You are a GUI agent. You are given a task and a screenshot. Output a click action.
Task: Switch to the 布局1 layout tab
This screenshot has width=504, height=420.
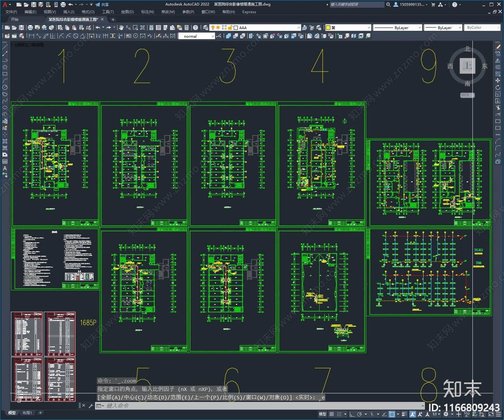[x=27, y=413]
